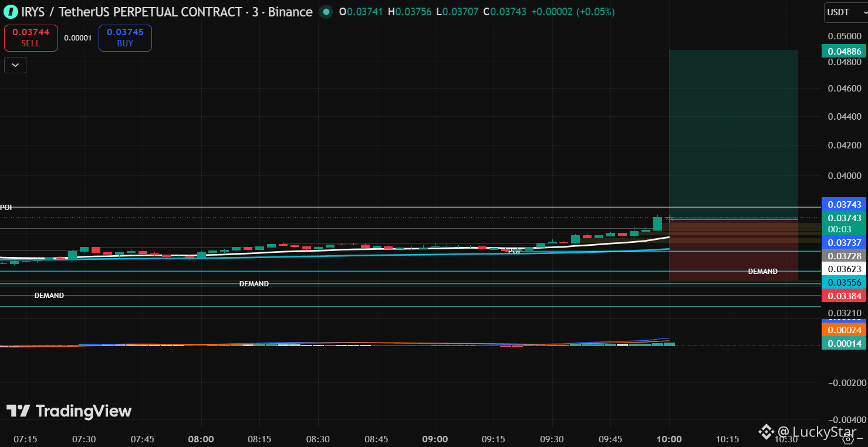
Task: Open symbol search from the IRYS / TetherUS title
Action: [x=167, y=12]
